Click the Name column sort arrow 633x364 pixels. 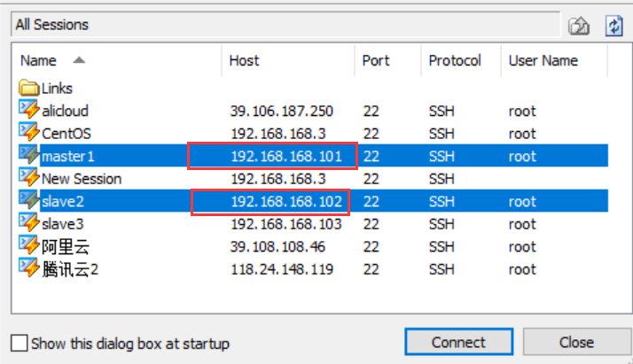pos(79,60)
